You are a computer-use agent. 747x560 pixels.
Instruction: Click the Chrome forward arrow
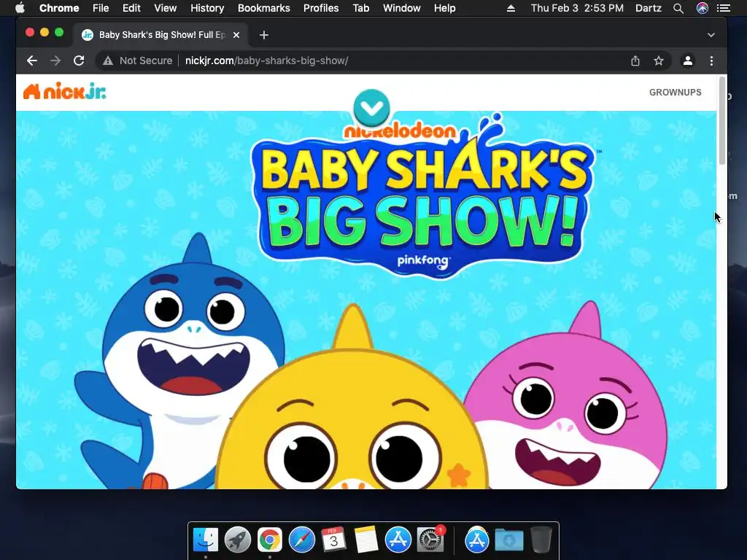point(55,61)
